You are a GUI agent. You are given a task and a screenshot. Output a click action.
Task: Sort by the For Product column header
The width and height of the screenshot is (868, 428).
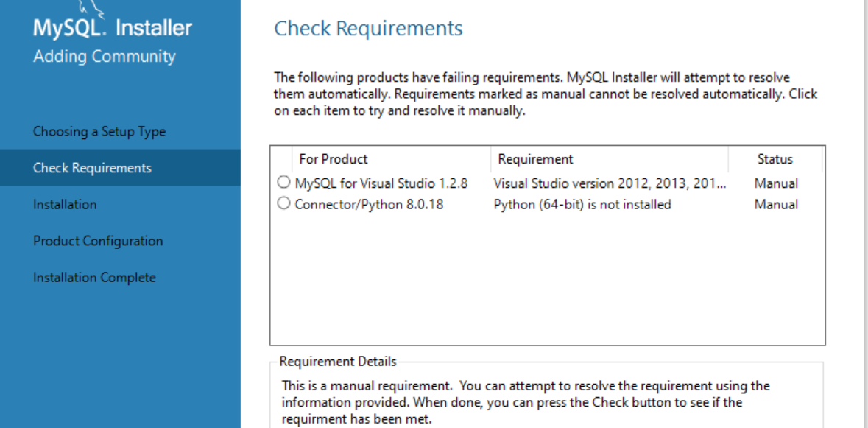[x=334, y=159]
